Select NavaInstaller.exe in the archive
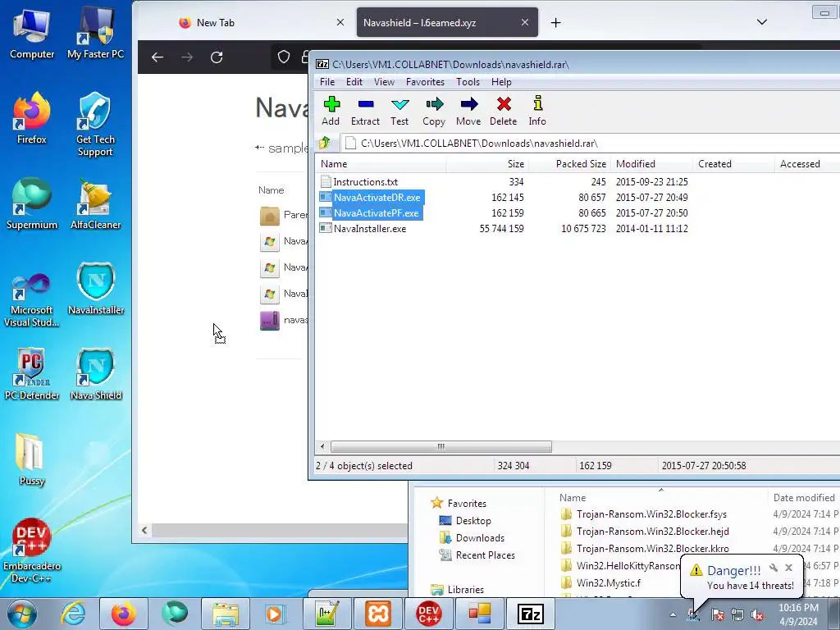The width and height of the screenshot is (840, 630). click(370, 228)
